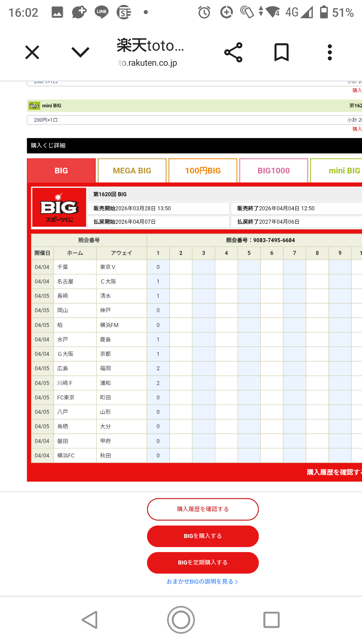Switch to the MEGA BIG tab
Image resolution: width=362 pixels, height=644 pixels.
click(x=132, y=171)
